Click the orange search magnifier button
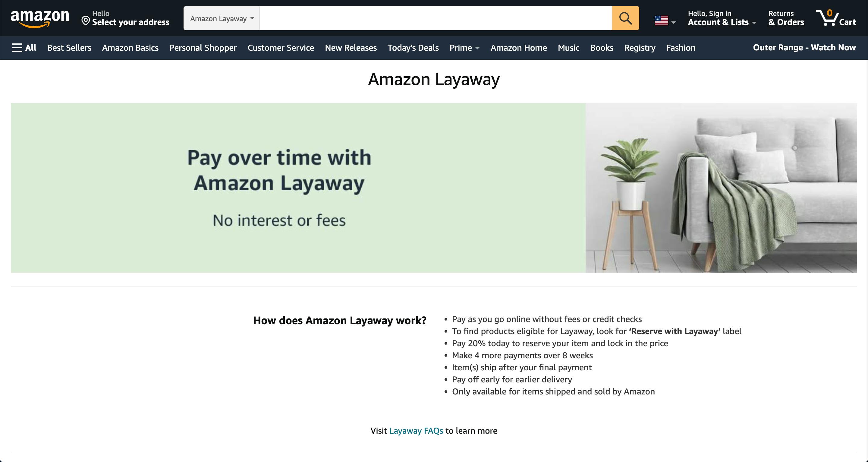This screenshot has width=868, height=462. coord(625,18)
